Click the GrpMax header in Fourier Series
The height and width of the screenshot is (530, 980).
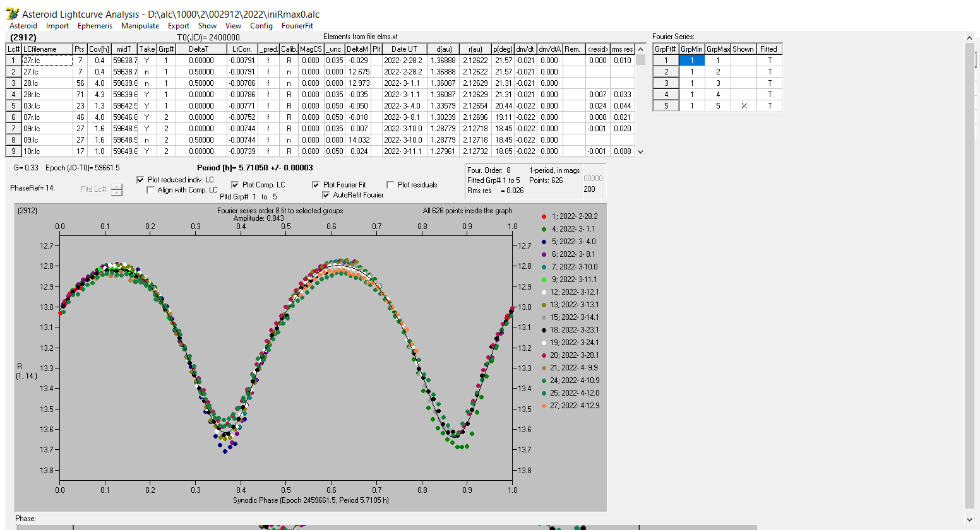(718, 49)
